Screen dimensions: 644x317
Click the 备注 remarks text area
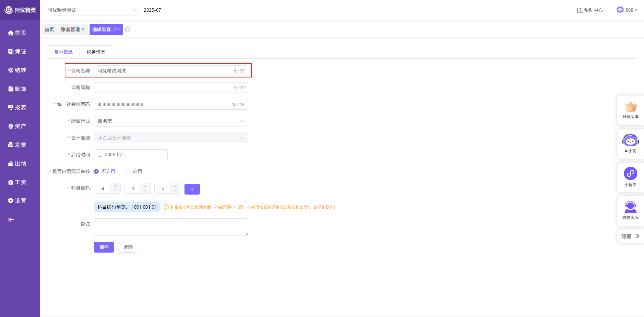pyautogui.click(x=171, y=227)
